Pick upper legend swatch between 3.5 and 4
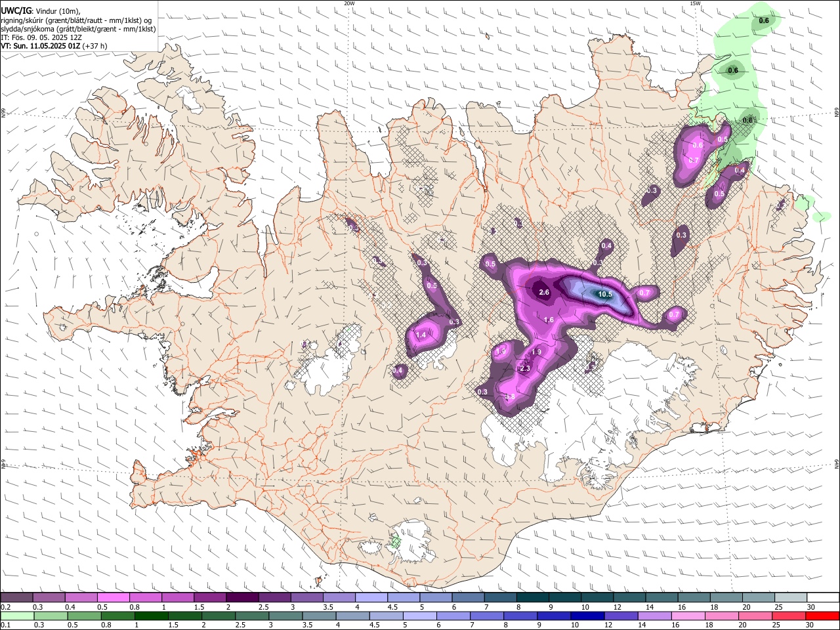840x630 pixels. click(338, 597)
